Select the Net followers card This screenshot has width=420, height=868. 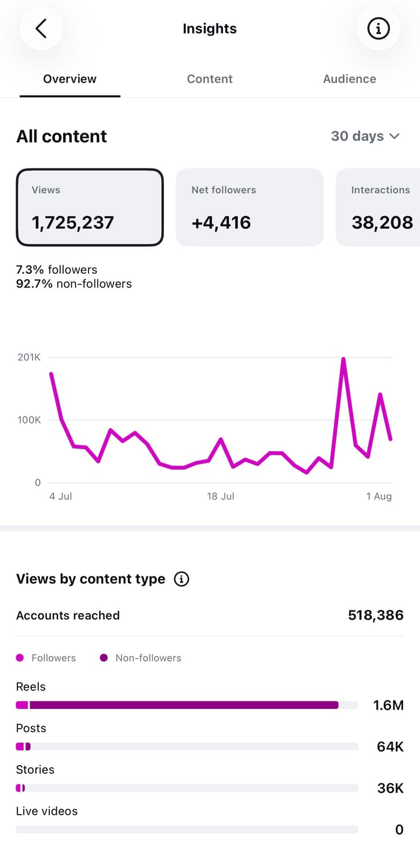coord(250,207)
